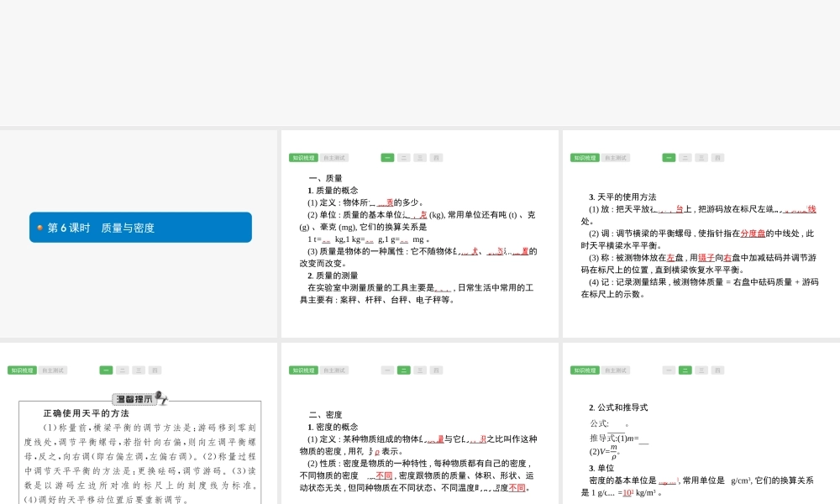The width and height of the screenshot is (840, 504).
Task: Click section button 二 on the 一、质量 slide
Action: [x=404, y=157]
